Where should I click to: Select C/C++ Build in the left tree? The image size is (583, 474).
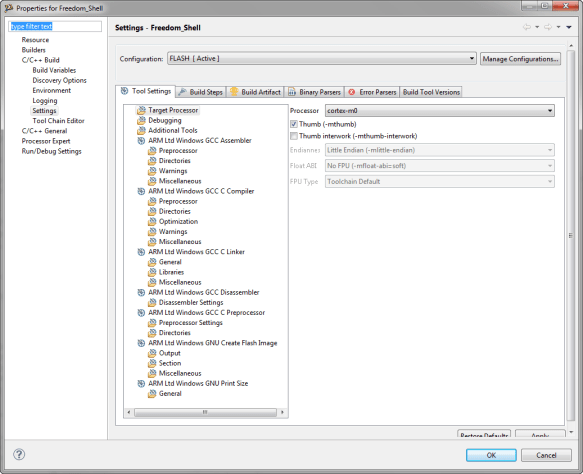pos(41,60)
